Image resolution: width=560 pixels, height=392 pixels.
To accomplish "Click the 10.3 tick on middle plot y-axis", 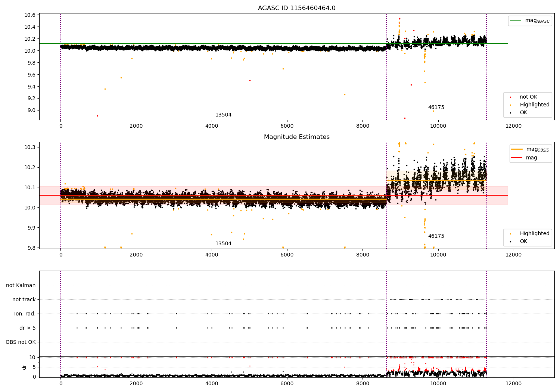I will (x=30, y=147).
